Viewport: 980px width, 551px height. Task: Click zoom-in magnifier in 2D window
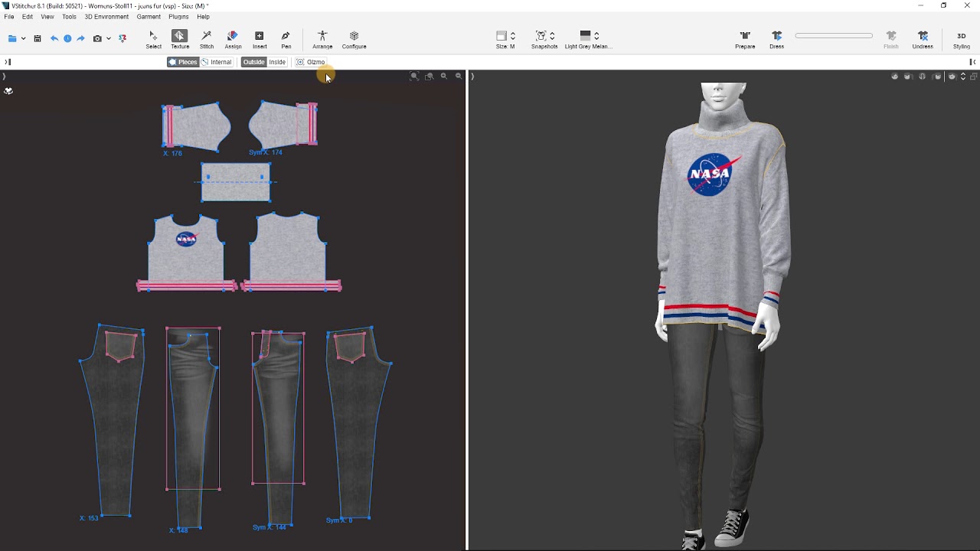point(444,76)
